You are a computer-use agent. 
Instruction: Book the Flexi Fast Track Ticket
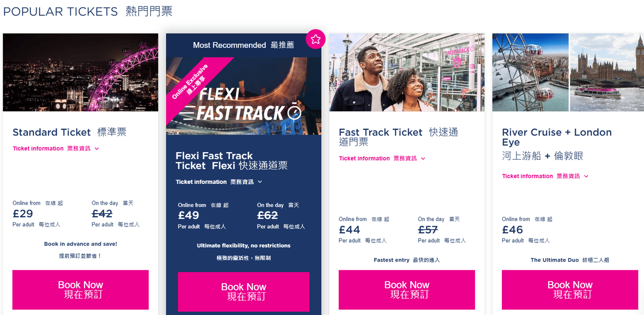(243, 292)
